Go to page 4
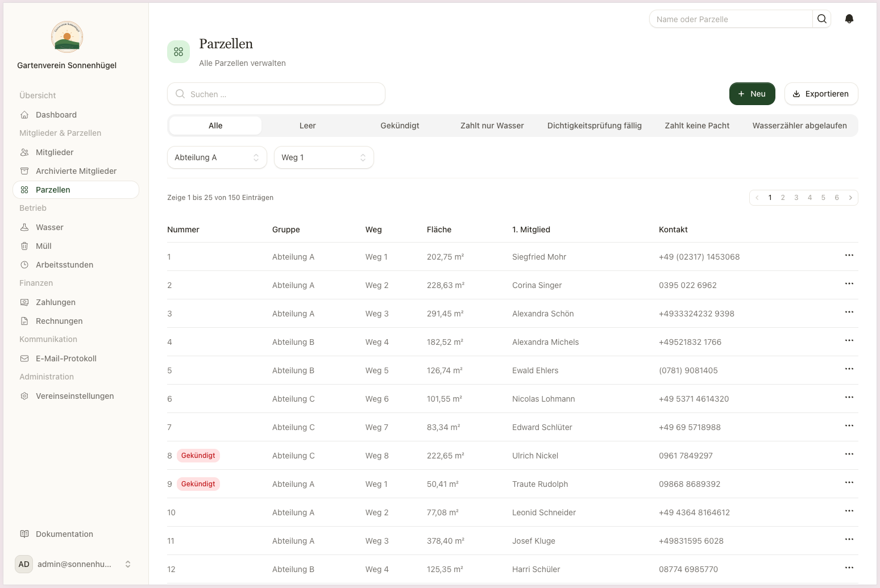Image resolution: width=880 pixels, height=588 pixels. 810,198
